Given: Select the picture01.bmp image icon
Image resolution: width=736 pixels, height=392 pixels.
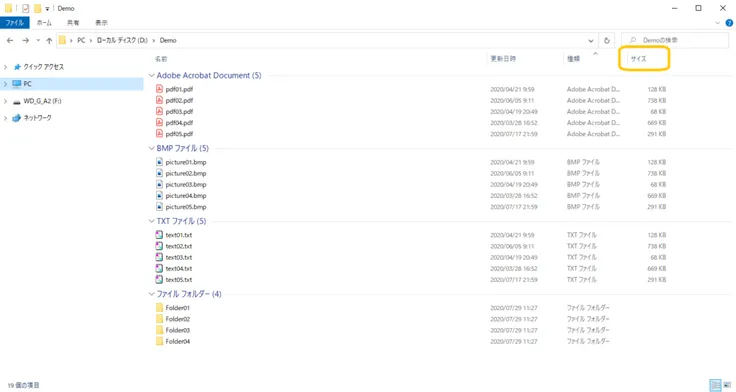Looking at the screenshot, I should 159,162.
